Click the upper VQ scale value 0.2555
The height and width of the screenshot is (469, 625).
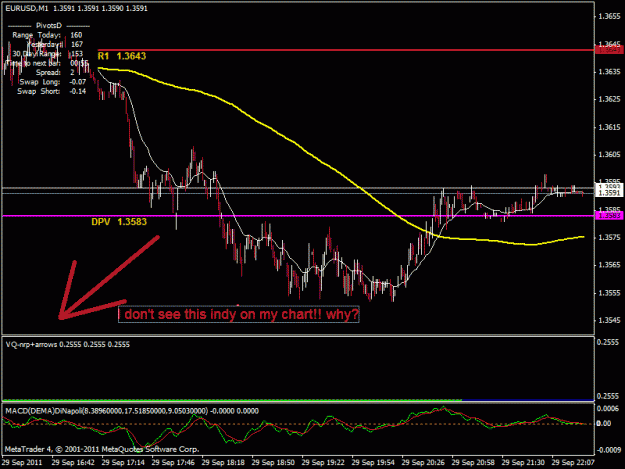coord(608,342)
